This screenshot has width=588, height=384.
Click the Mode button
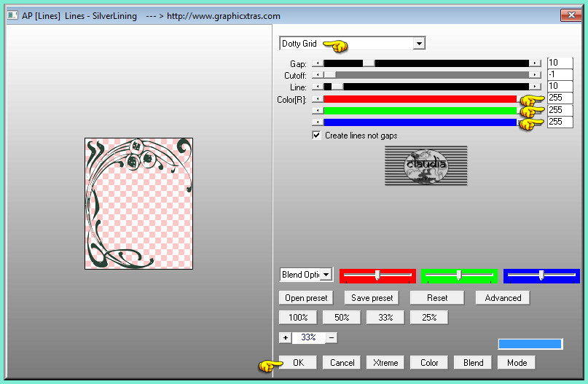[517, 363]
